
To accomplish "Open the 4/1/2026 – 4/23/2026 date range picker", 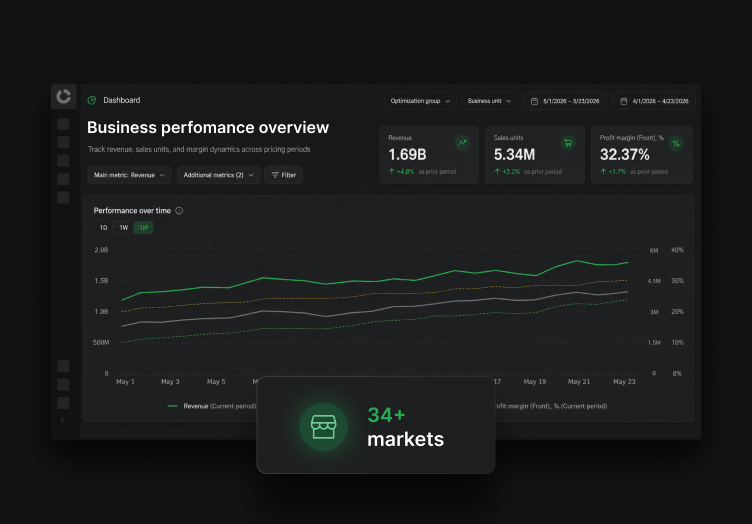I will click(x=654, y=101).
